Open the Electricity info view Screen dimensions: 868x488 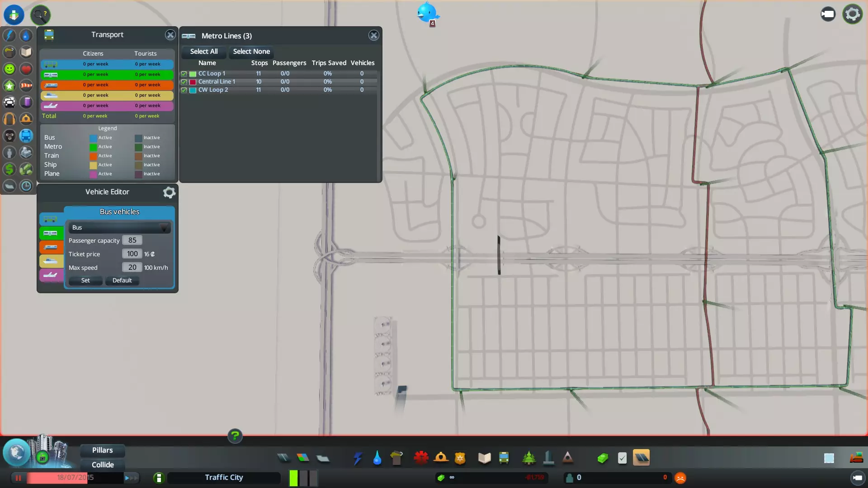[x=9, y=35]
